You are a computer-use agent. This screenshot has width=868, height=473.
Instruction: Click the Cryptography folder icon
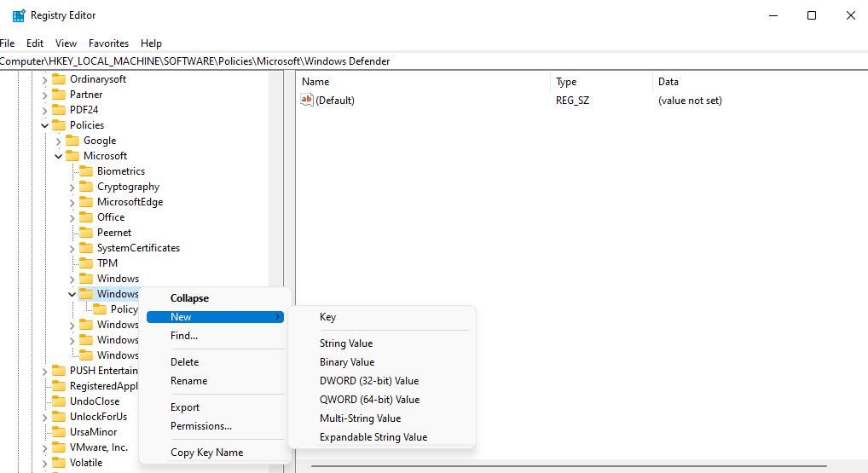point(86,187)
